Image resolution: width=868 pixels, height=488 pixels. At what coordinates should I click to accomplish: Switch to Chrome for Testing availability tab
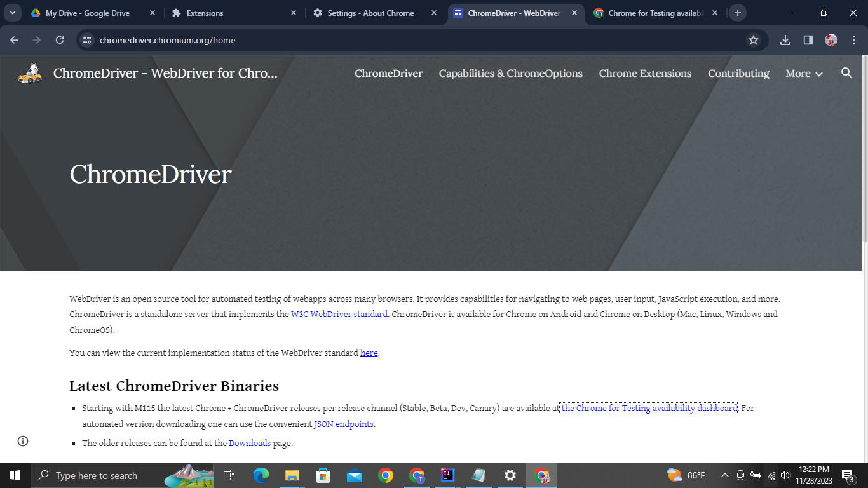656,13
